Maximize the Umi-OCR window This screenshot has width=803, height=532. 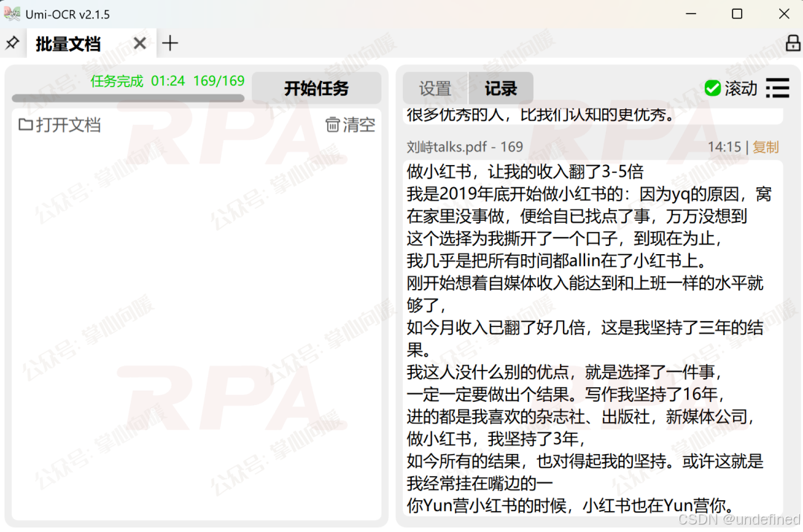[737, 14]
